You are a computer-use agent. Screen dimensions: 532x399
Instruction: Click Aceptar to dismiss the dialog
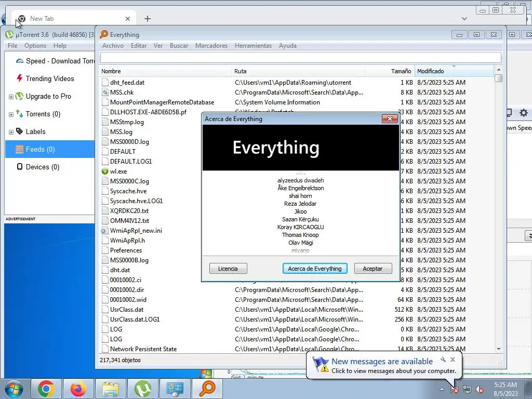coord(373,269)
